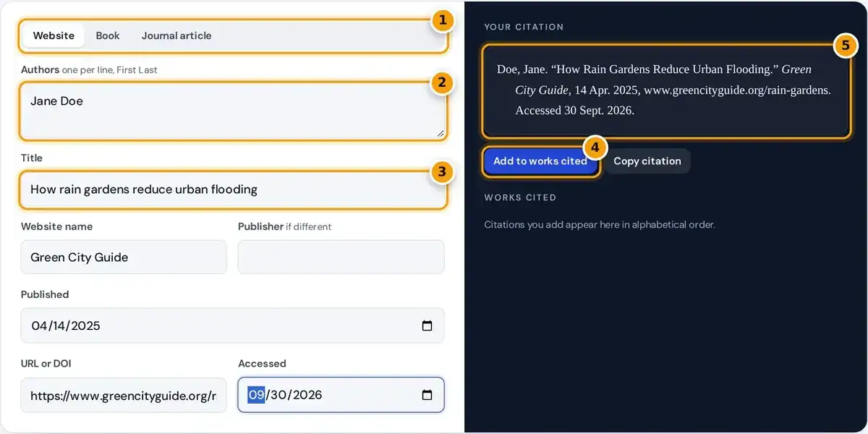Click the resize handle of Authors text area

click(440, 134)
